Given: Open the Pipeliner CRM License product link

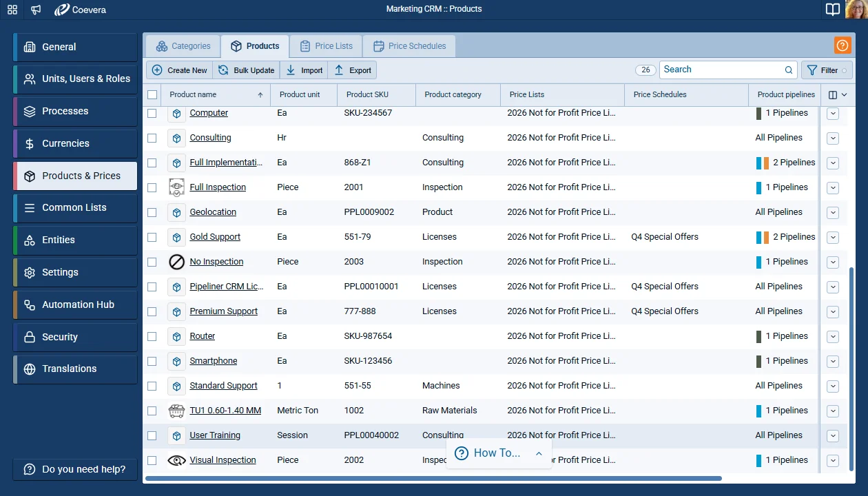Looking at the screenshot, I should pos(227,287).
